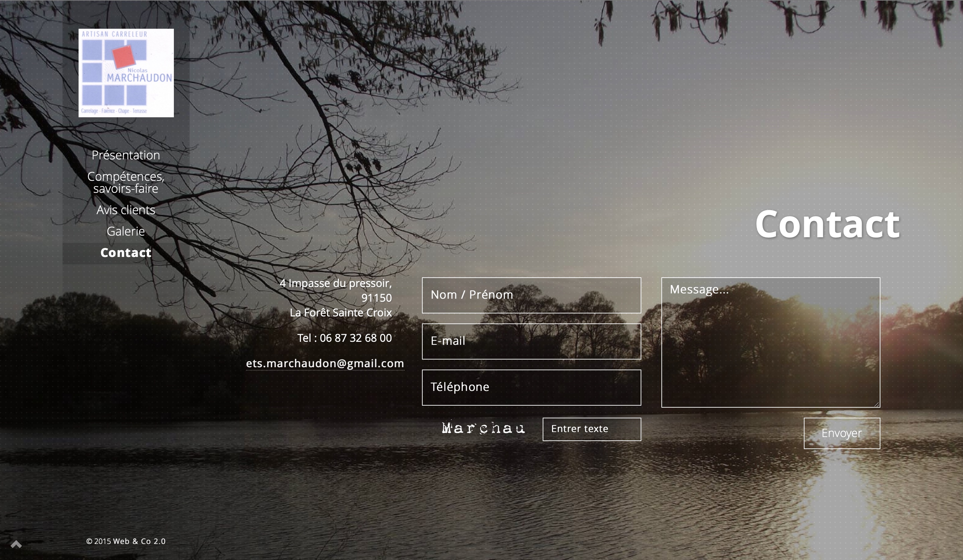This screenshot has height=560, width=963.
Task: Go to Compétences, savoirs-faire section
Action: coord(126,182)
